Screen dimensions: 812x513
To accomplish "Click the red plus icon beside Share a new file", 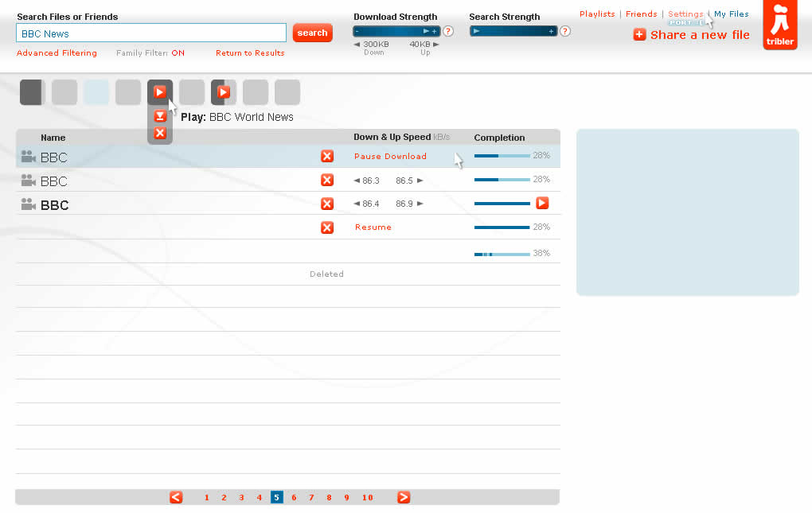I will tap(639, 35).
